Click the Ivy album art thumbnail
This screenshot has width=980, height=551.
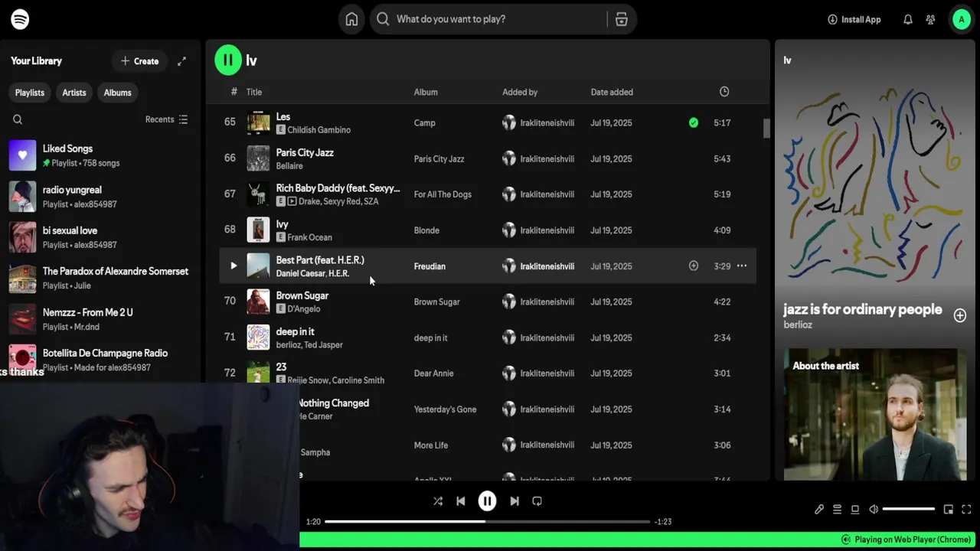coord(258,230)
